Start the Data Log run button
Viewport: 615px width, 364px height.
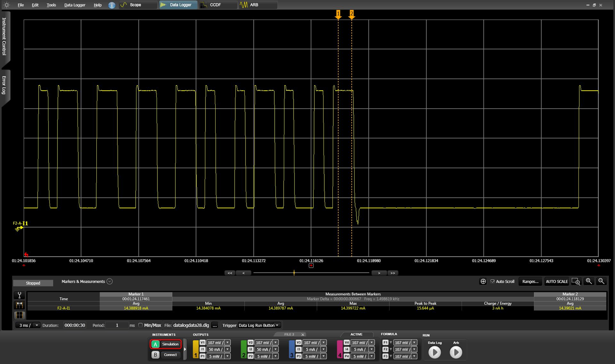click(x=435, y=352)
